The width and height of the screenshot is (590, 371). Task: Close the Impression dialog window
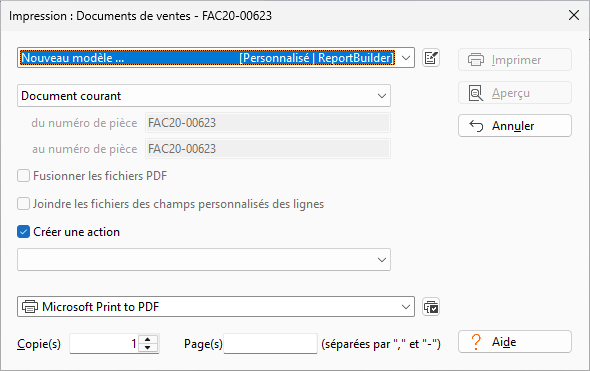[574, 15]
